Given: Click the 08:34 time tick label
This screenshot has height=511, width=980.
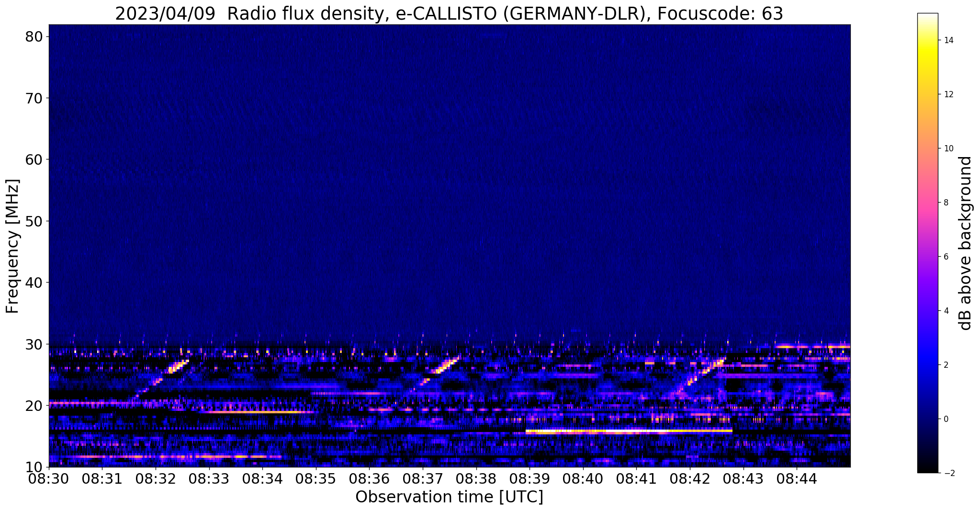Looking at the screenshot, I should 262,479.
